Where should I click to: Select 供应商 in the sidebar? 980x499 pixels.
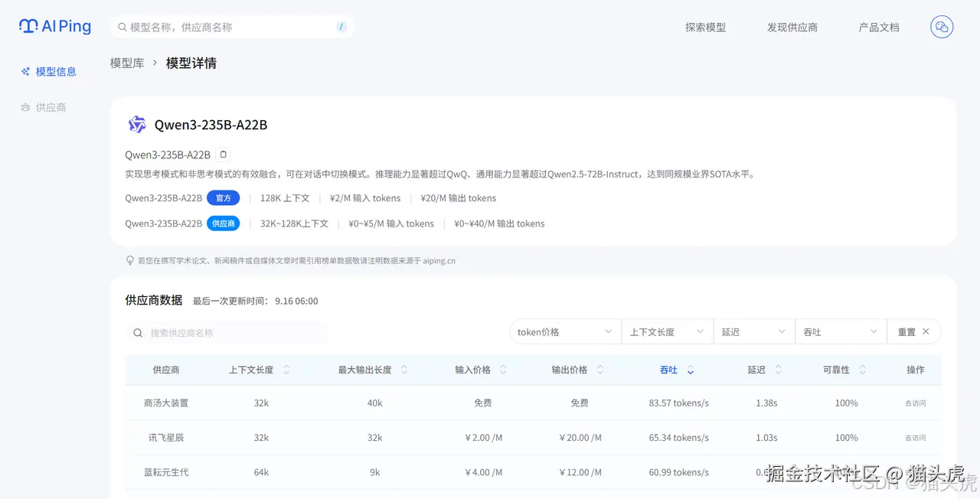pos(51,107)
